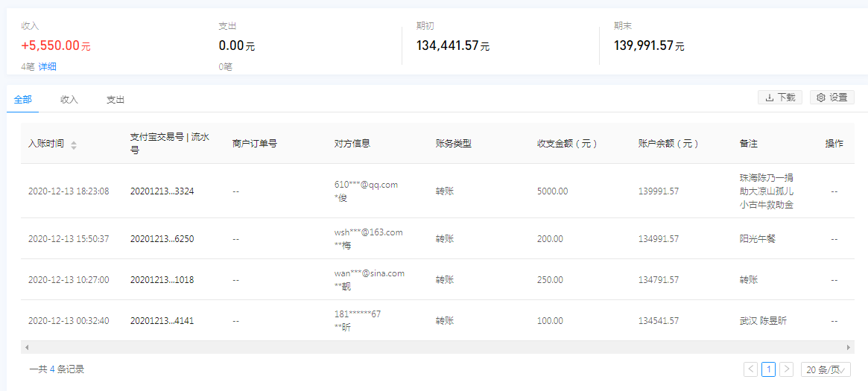Click the table scrollbar left arrow
Viewport: 868px width, 391px height.
pos(25,347)
